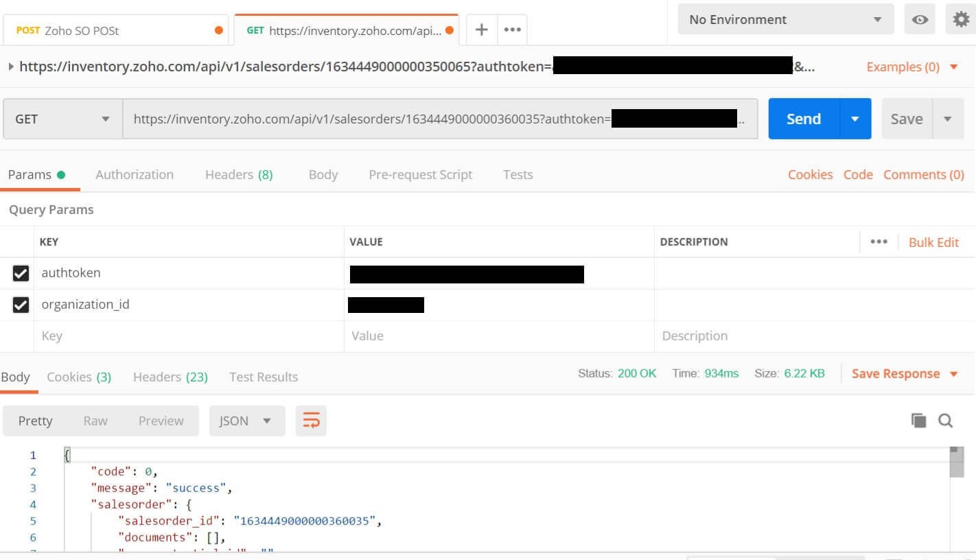Click the authtoken value cell

tap(499, 273)
